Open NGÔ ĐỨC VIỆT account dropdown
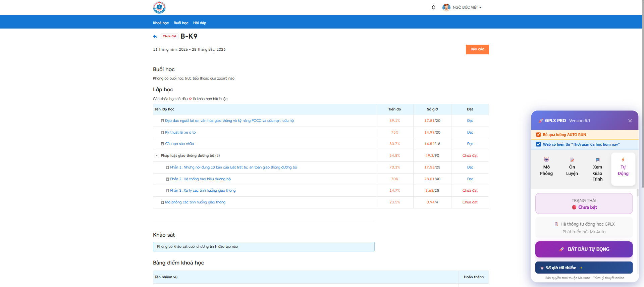 coord(467,7)
